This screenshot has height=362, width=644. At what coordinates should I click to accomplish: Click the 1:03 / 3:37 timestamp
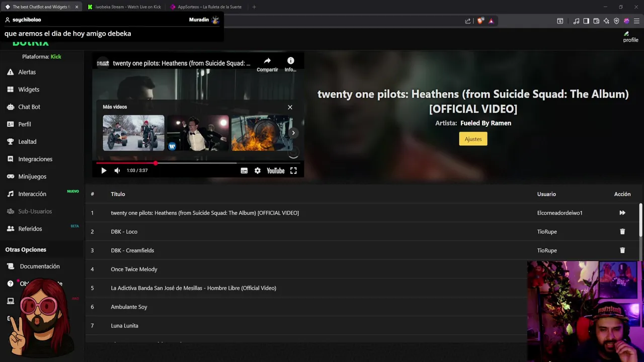[137, 170]
